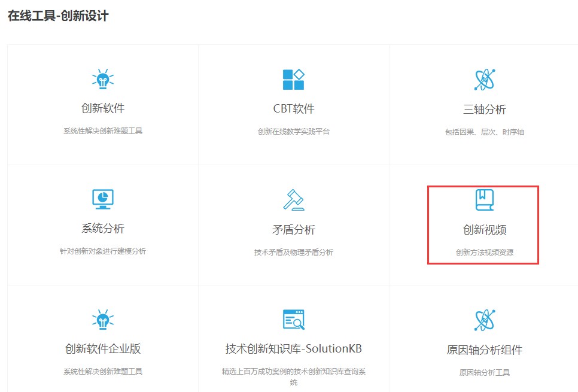Open the 创新视频 title text

[484, 230]
